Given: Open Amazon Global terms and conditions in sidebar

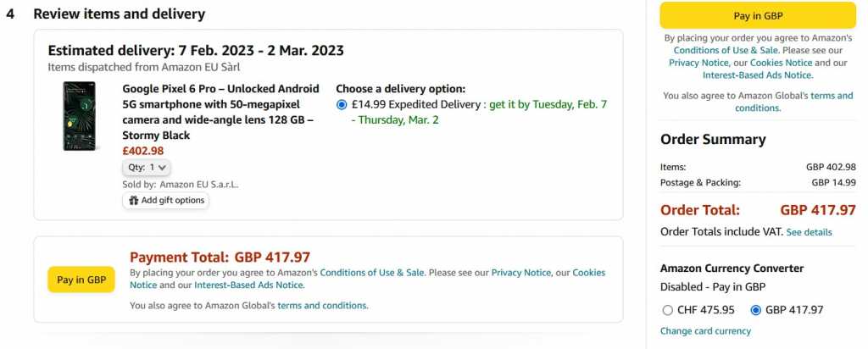Looking at the screenshot, I should pos(794,102).
